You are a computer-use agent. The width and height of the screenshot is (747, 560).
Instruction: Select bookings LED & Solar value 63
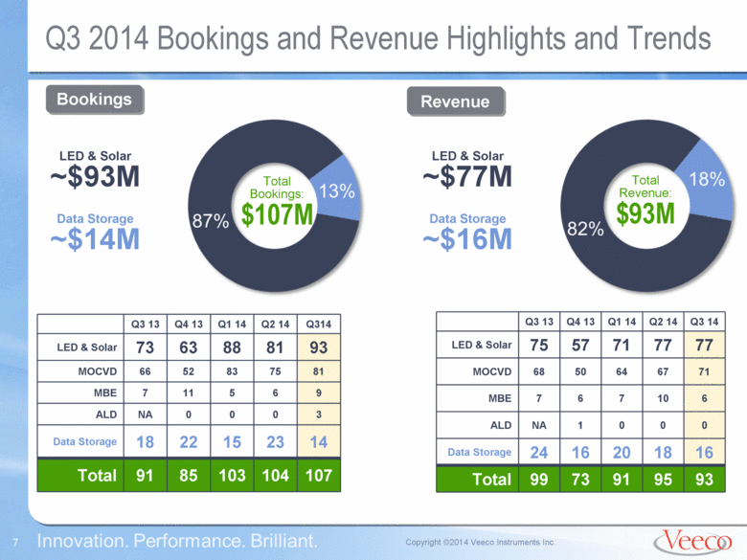coord(189,347)
